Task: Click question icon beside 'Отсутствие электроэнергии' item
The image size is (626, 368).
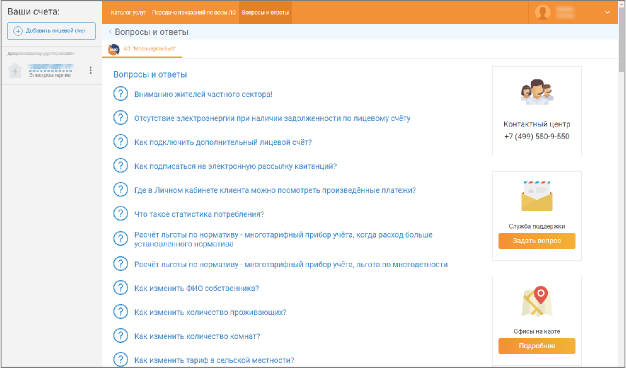Action: [x=121, y=118]
